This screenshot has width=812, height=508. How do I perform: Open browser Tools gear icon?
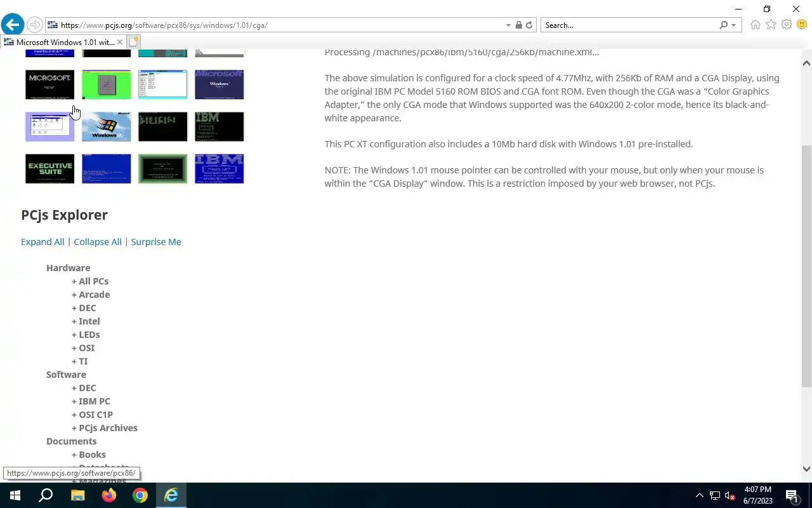pos(787,25)
